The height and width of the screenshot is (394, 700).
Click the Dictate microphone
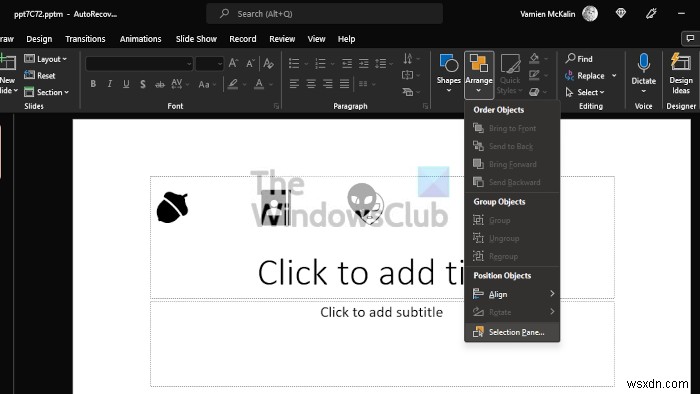click(x=643, y=74)
